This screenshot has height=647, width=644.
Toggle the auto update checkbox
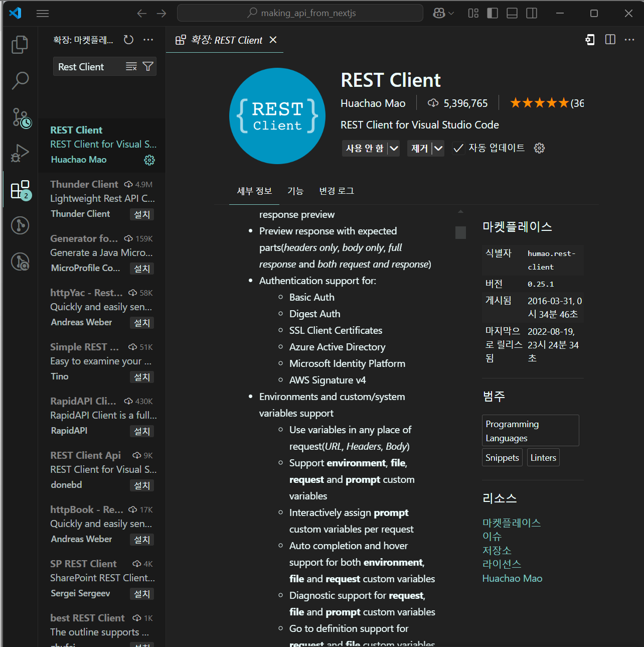[x=458, y=148]
